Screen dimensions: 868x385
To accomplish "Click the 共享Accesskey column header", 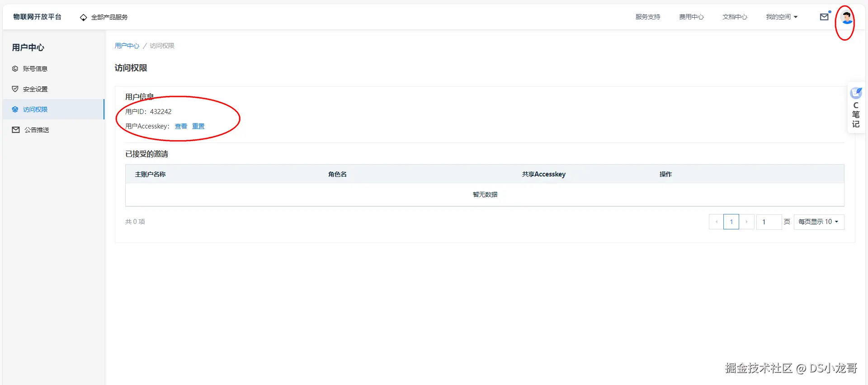I will (543, 174).
